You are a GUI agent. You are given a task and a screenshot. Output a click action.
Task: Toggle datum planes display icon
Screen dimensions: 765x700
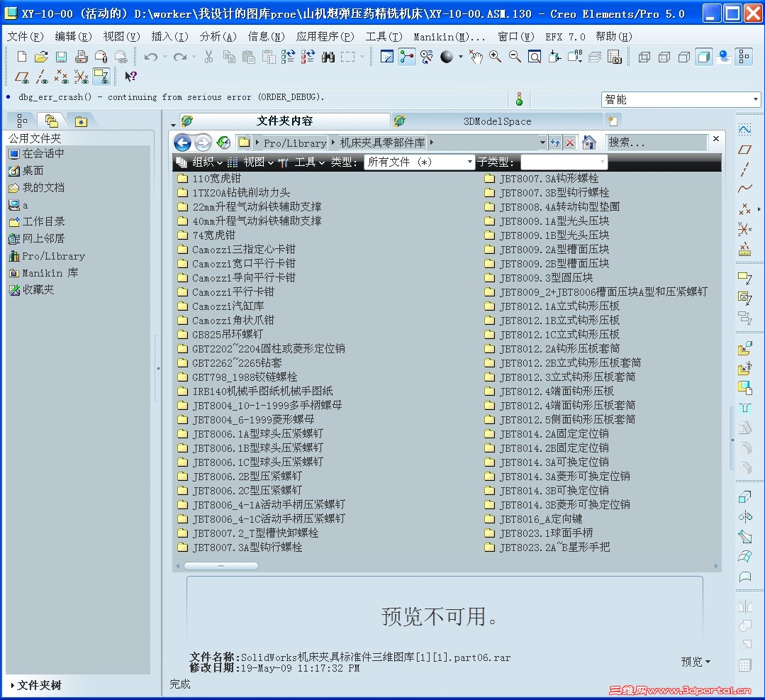click(x=21, y=77)
